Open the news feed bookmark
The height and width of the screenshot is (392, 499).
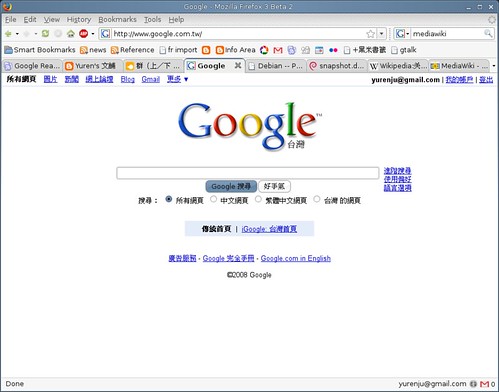click(x=93, y=50)
